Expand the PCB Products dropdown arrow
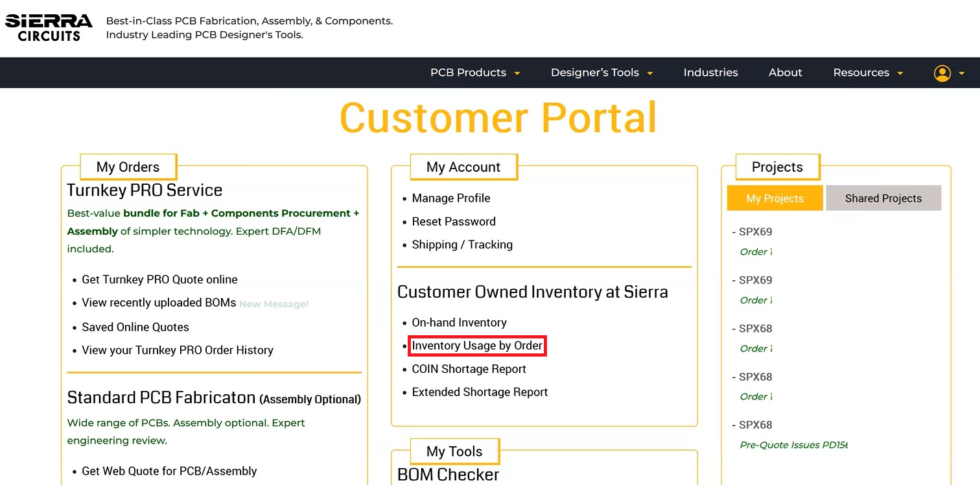Screen dimensions: 980x485 tap(517, 73)
